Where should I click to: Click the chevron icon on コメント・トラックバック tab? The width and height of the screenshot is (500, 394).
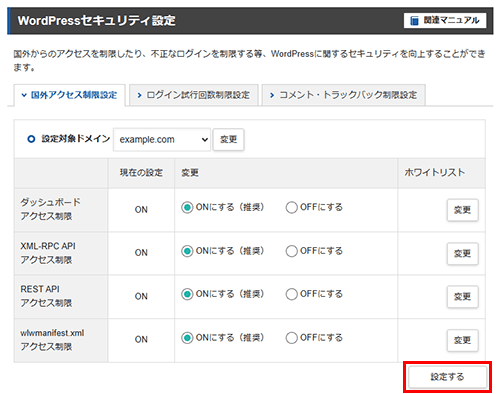pyautogui.click(x=272, y=95)
